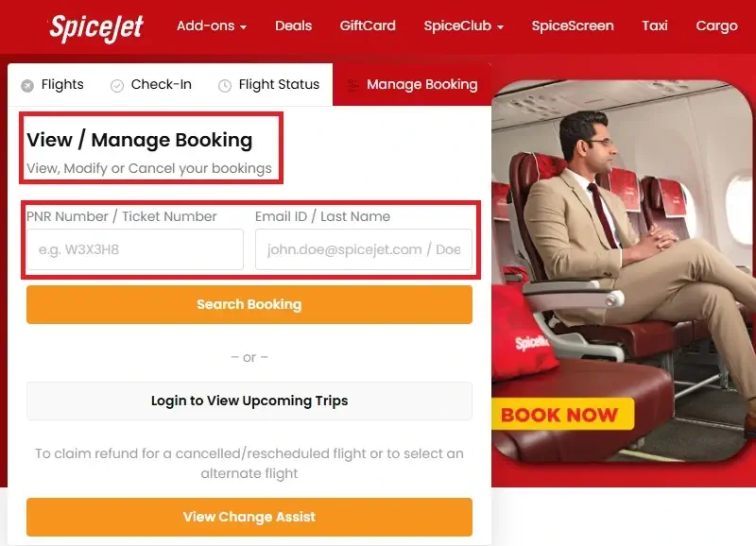This screenshot has height=546, width=756.
Task: Go to SpiceScreen in the navigation bar
Action: click(x=573, y=26)
